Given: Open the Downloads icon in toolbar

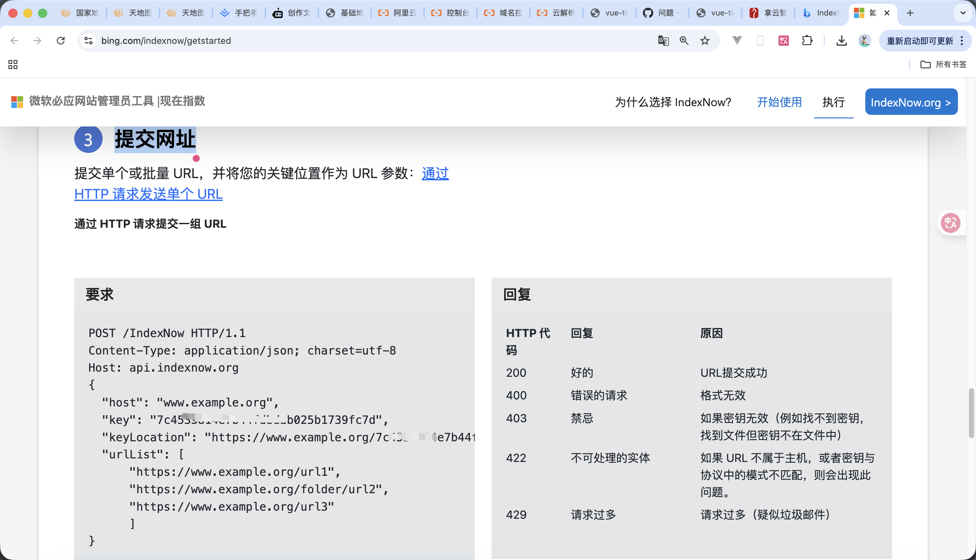Looking at the screenshot, I should point(842,40).
